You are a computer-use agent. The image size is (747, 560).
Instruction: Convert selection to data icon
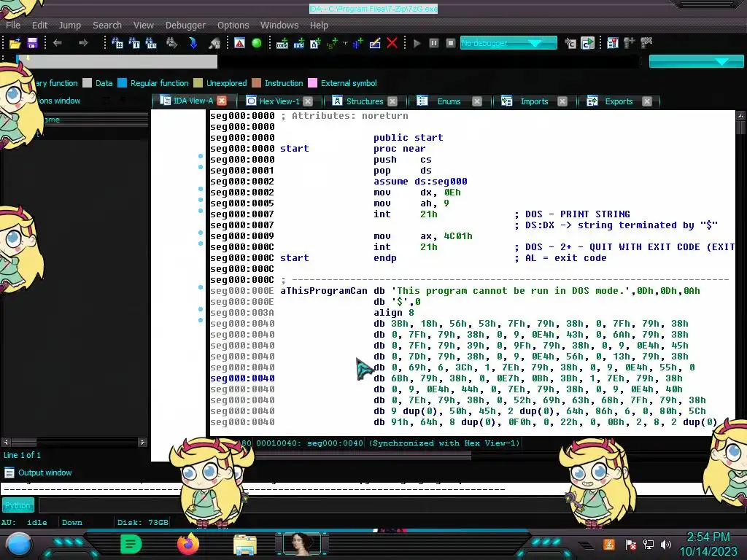[x=298, y=43]
